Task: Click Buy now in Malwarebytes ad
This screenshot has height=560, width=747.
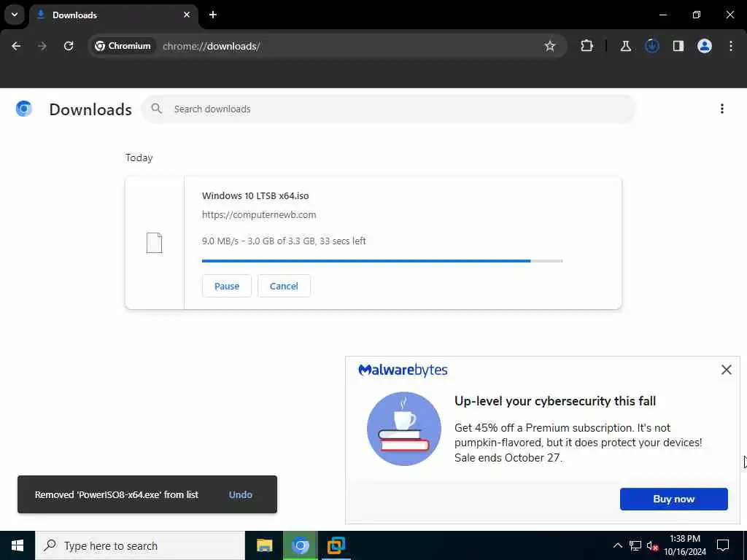Action: point(673,499)
